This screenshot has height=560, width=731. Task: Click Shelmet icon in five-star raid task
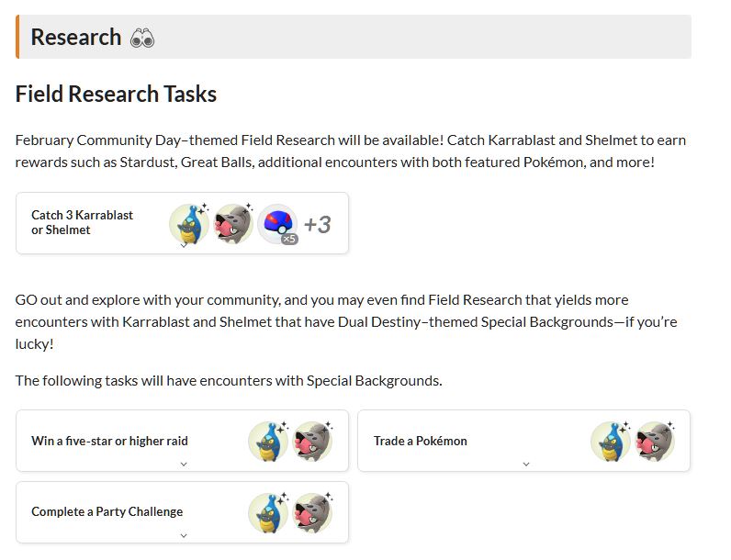312,442
